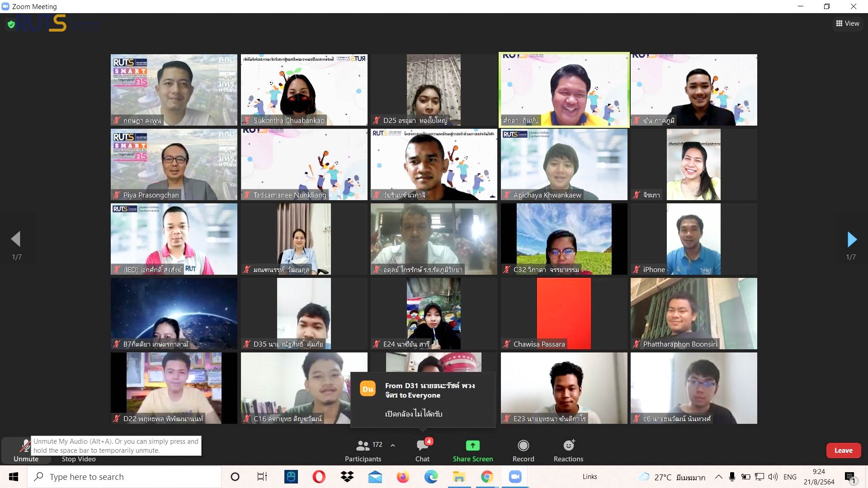Launch Microsoft Edge from taskbar
The image size is (868, 488).
(431, 477)
